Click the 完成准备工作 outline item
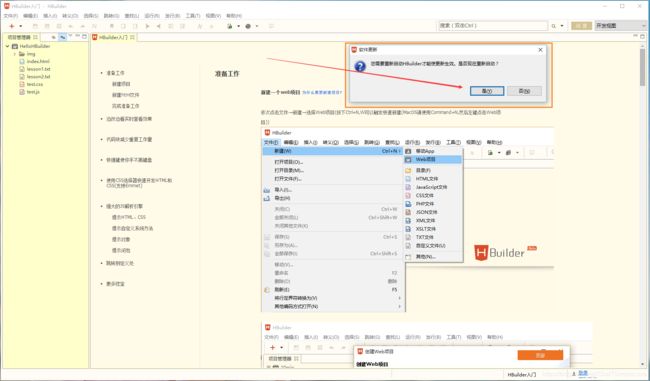The height and width of the screenshot is (381, 650). tap(126, 106)
